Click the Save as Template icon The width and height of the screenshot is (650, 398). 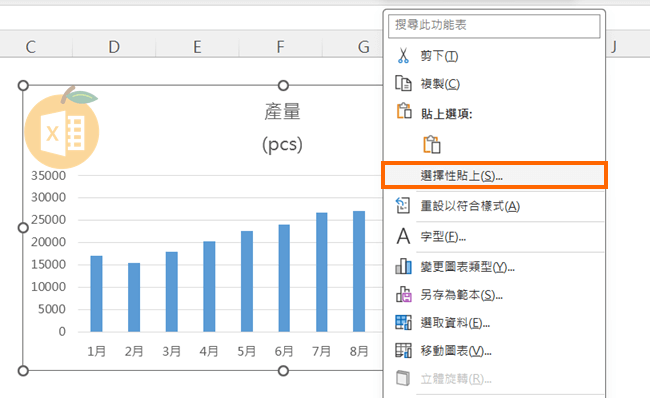(403, 294)
